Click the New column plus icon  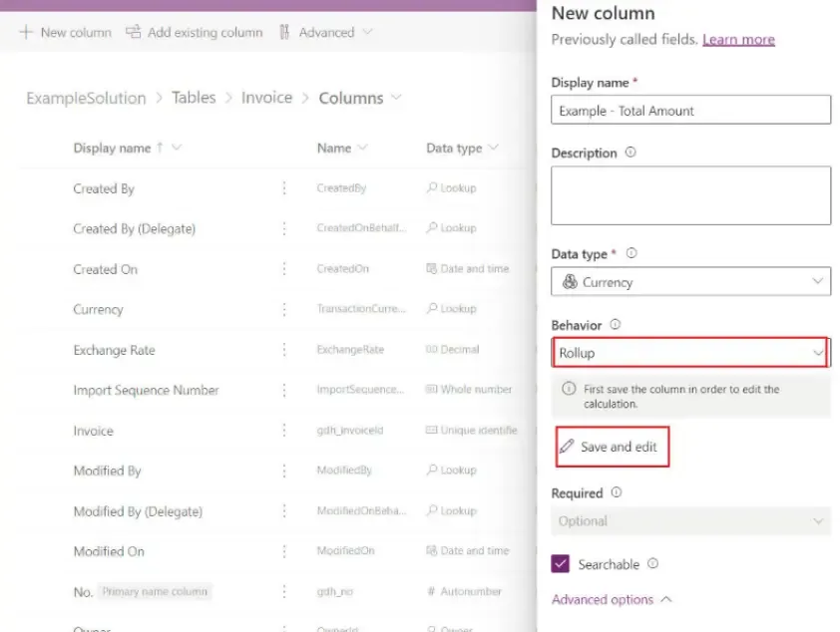tap(26, 32)
